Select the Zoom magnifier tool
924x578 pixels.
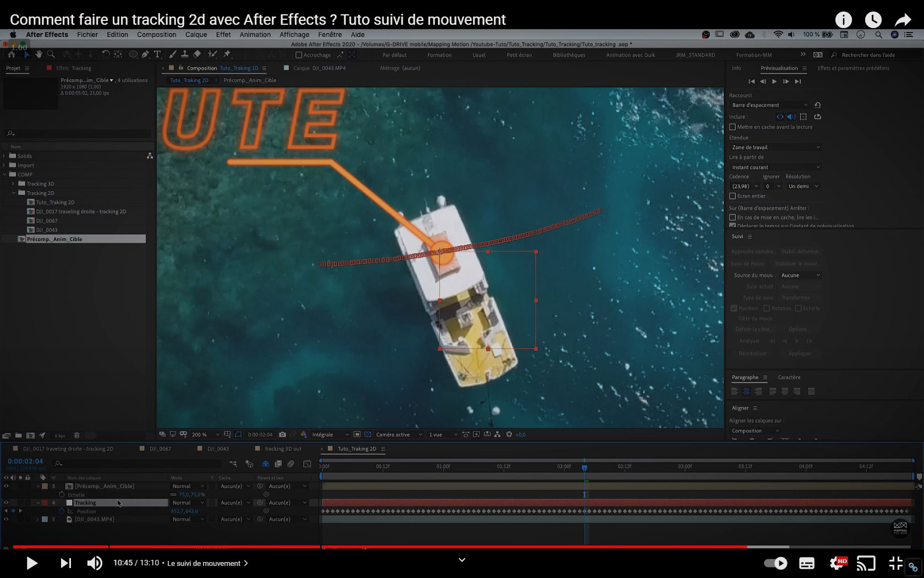click(51, 54)
